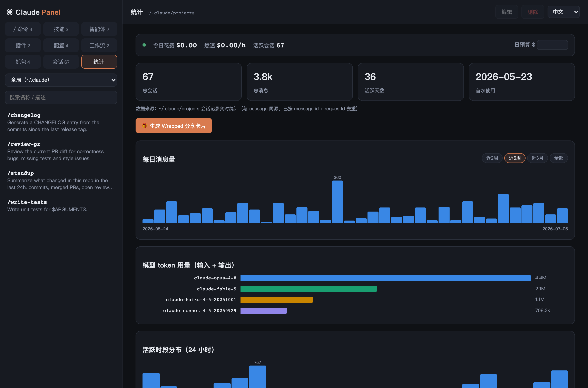
Task: Click the 模型 token 用量 heading
Action: pyautogui.click(x=189, y=265)
